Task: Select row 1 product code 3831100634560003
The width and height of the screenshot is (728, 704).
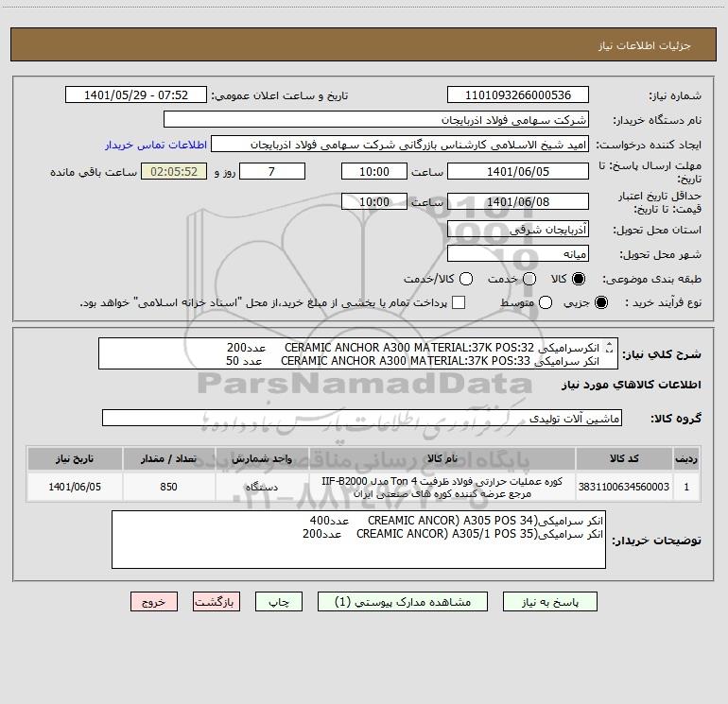Action: pos(624,488)
